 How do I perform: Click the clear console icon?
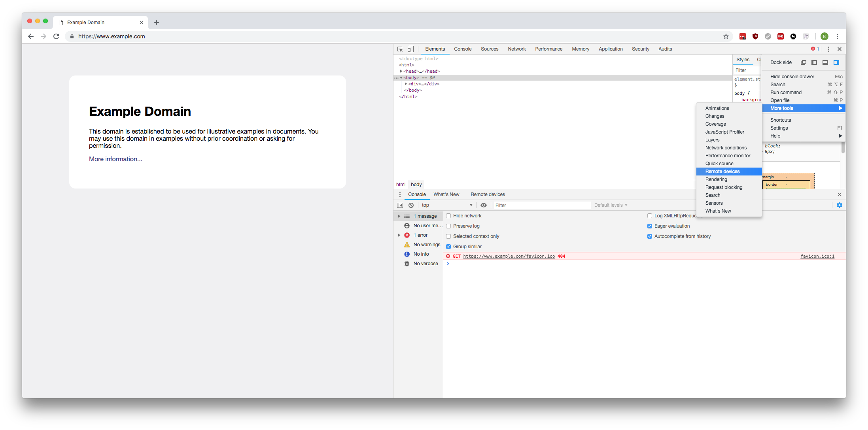coord(411,205)
